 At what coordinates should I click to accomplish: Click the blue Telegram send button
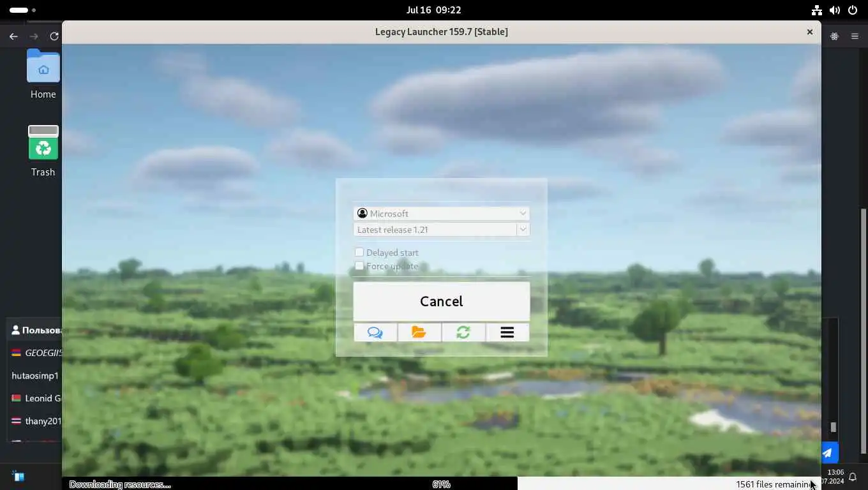point(828,453)
